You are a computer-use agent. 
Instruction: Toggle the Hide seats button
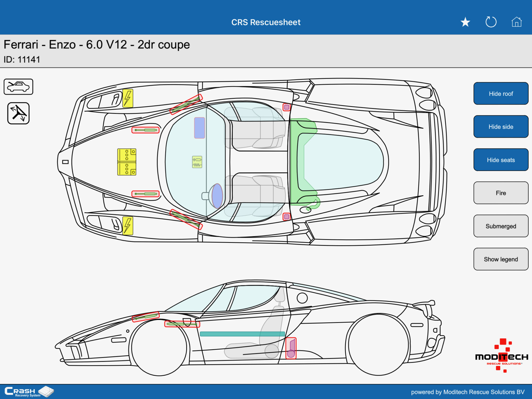[x=501, y=160]
